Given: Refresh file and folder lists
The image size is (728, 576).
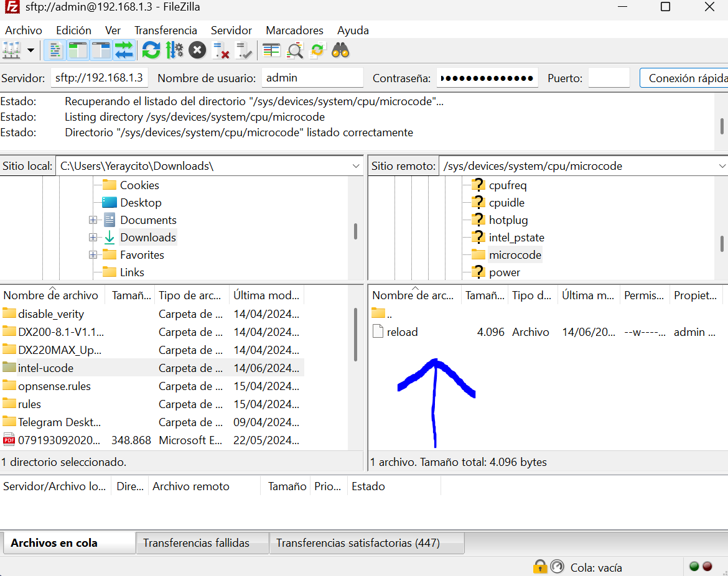Looking at the screenshot, I should pyautogui.click(x=151, y=50).
